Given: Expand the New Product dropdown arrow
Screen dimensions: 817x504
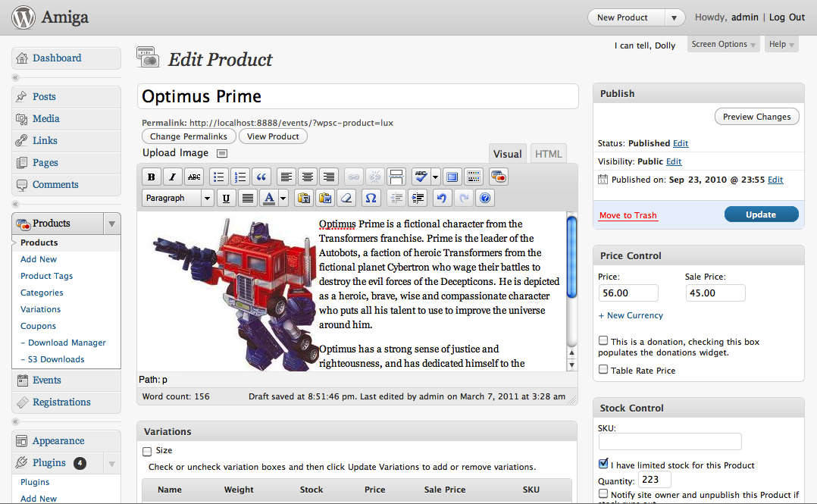Looking at the screenshot, I should tap(675, 17).
